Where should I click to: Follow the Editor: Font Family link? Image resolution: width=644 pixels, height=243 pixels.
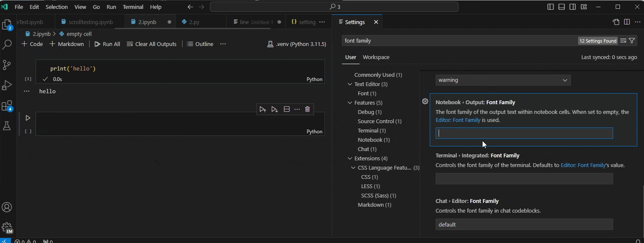point(458,120)
